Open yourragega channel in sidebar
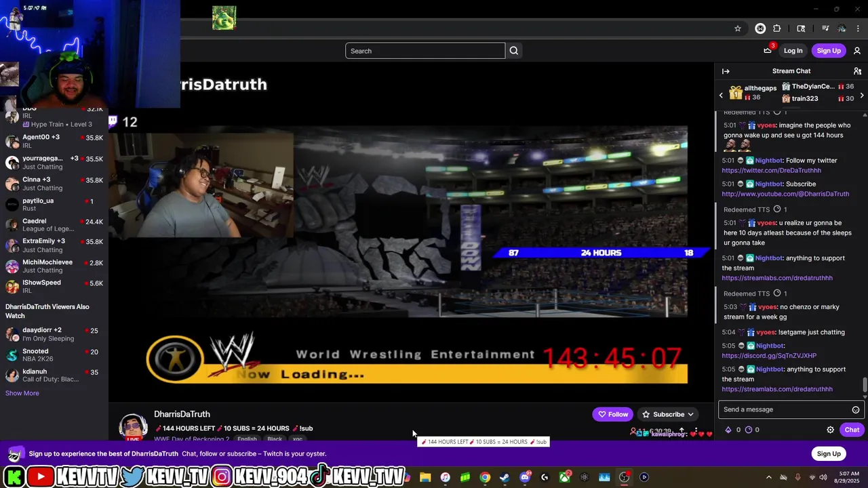Viewport: 868px width, 488px height. click(54, 162)
